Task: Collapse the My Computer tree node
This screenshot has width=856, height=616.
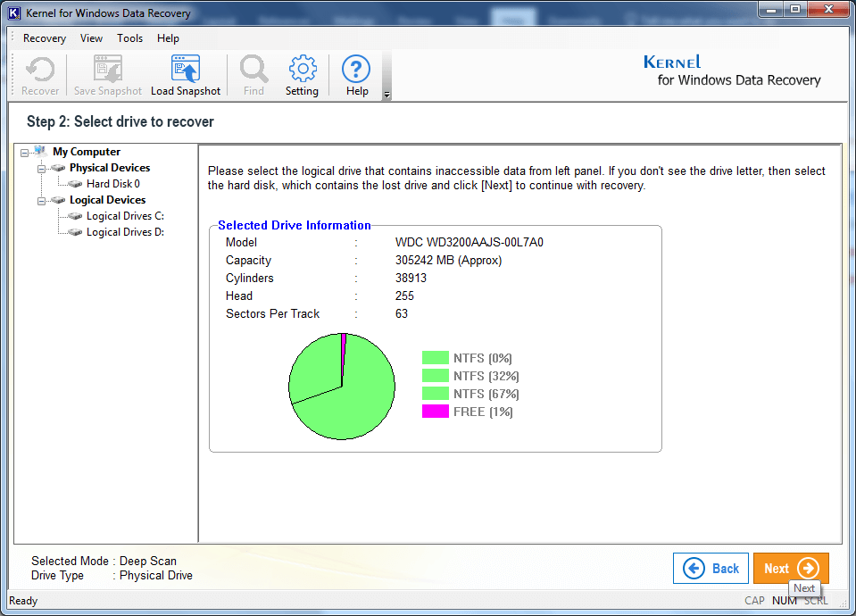Action: pyautogui.click(x=25, y=153)
